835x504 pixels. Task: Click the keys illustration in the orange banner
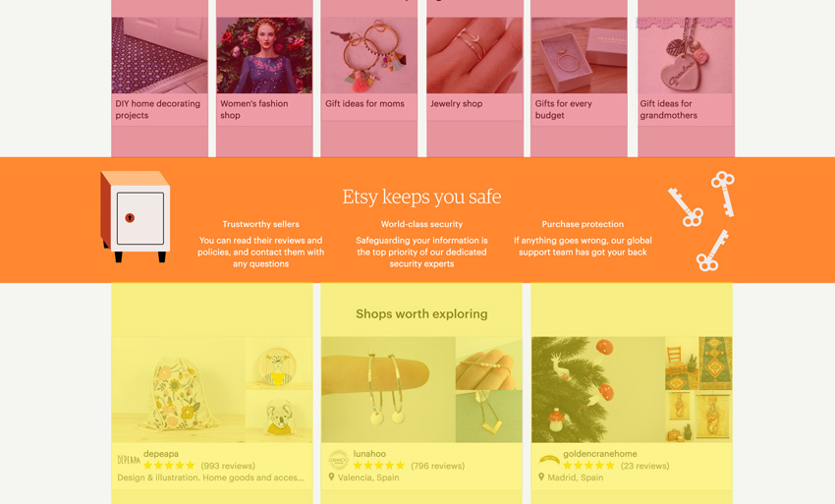pyautogui.click(x=701, y=220)
